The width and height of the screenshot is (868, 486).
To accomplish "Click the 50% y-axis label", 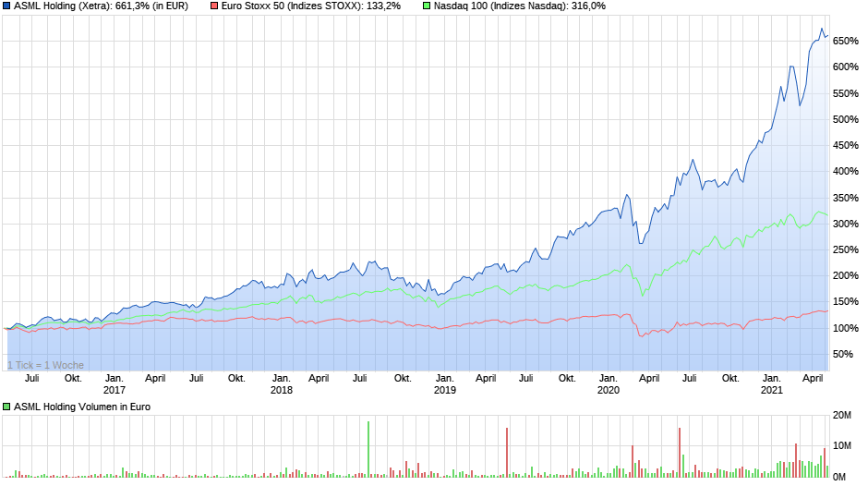I will (x=843, y=354).
